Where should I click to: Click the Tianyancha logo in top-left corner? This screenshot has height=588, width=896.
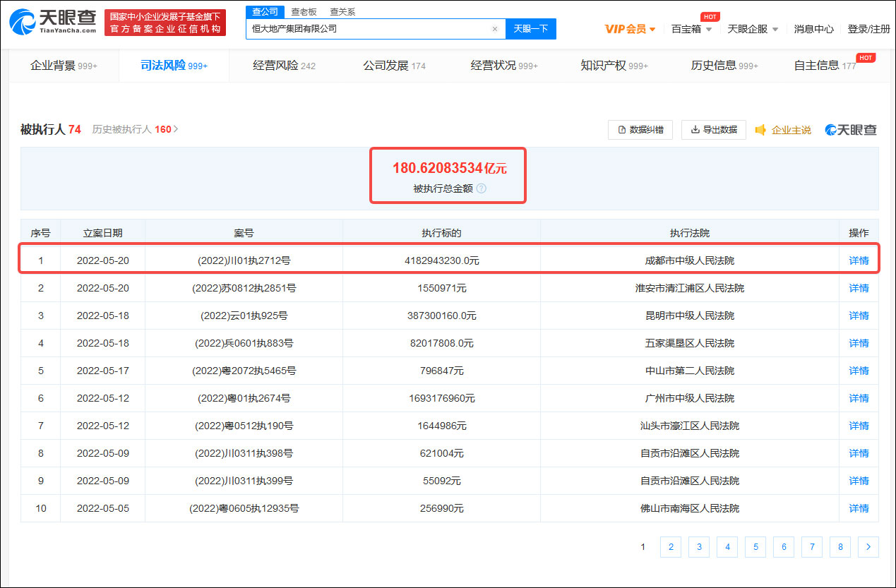click(49, 22)
